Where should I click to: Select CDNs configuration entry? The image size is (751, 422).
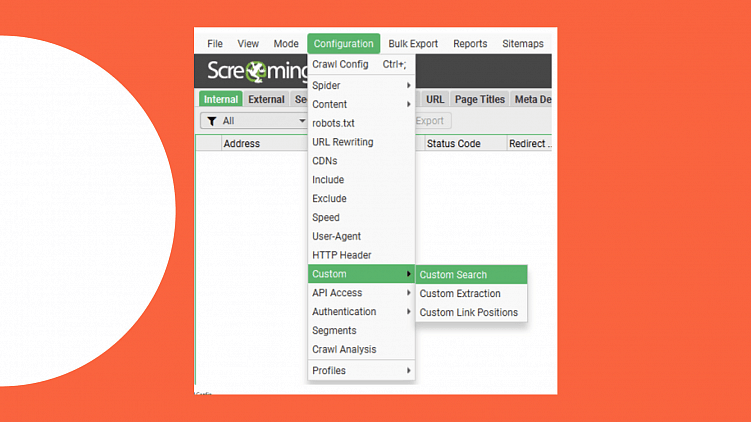(361, 161)
